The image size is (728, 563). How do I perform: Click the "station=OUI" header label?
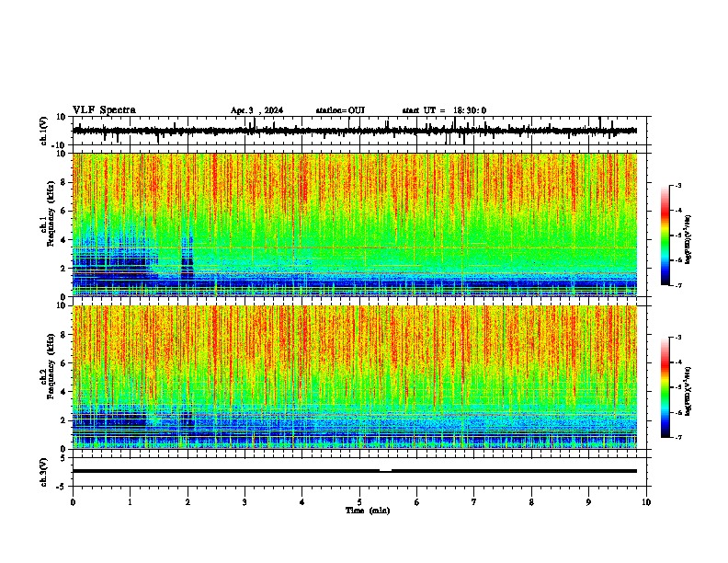click(x=340, y=110)
